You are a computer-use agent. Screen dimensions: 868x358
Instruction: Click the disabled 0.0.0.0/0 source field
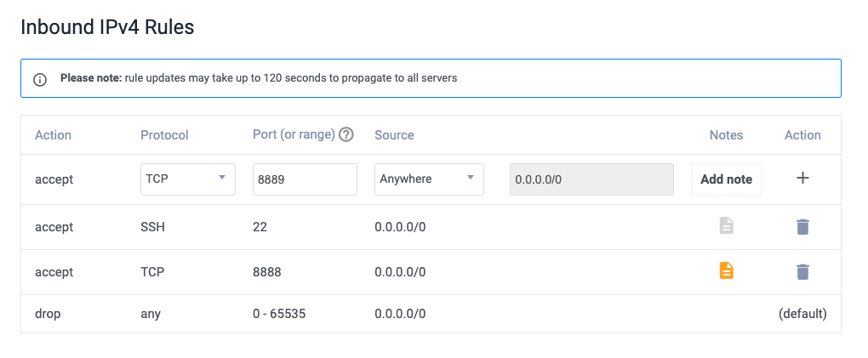pos(591,179)
